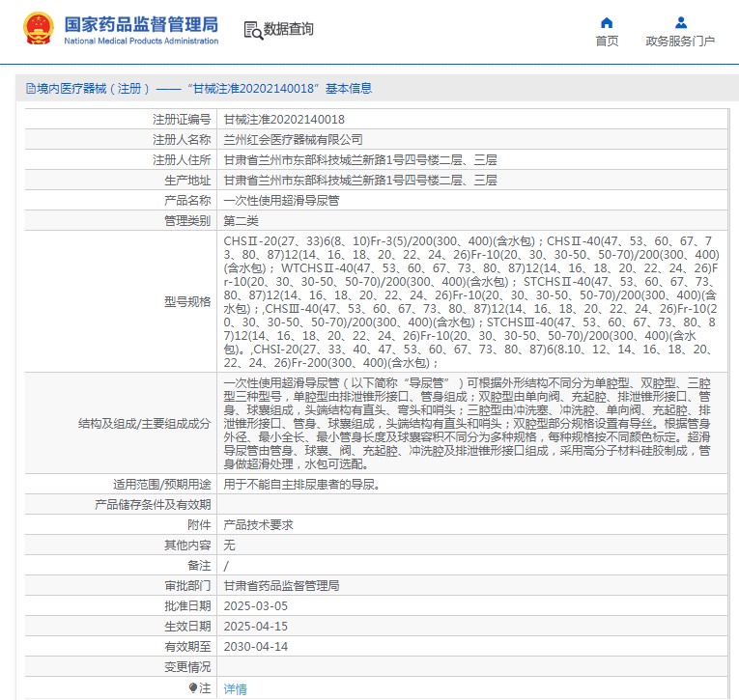Image resolution: width=739 pixels, height=700 pixels.
Task: Open the data query search icon
Action: tap(253, 30)
